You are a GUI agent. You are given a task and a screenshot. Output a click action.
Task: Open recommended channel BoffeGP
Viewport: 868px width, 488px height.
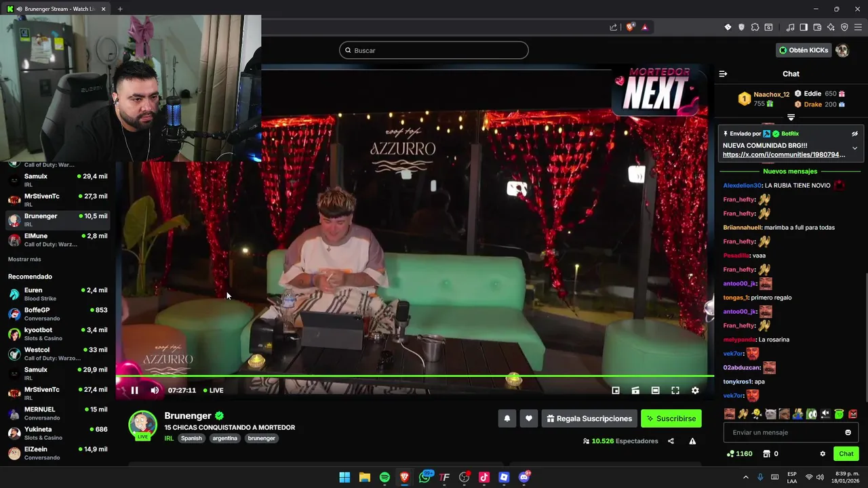pyautogui.click(x=58, y=314)
